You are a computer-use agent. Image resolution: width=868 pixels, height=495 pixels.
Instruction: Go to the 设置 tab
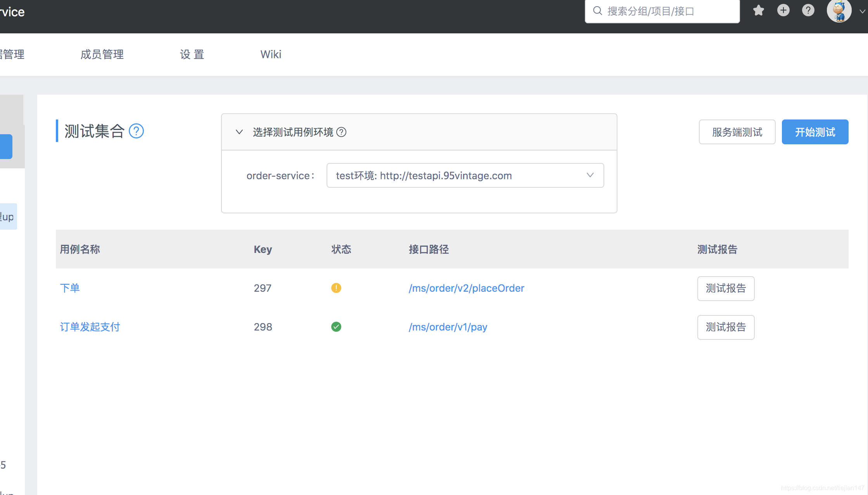[x=192, y=54]
